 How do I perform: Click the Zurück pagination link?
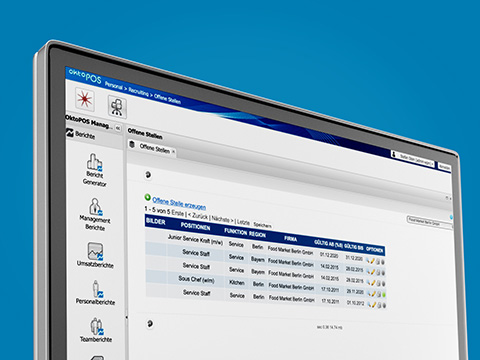click(x=198, y=216)
